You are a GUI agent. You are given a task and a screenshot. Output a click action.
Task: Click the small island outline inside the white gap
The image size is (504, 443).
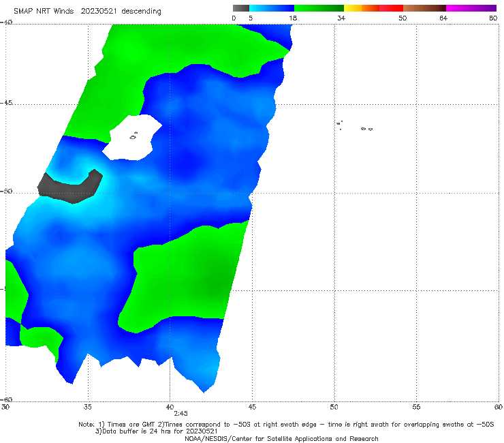pyautogui.click(x=133, y=136)
